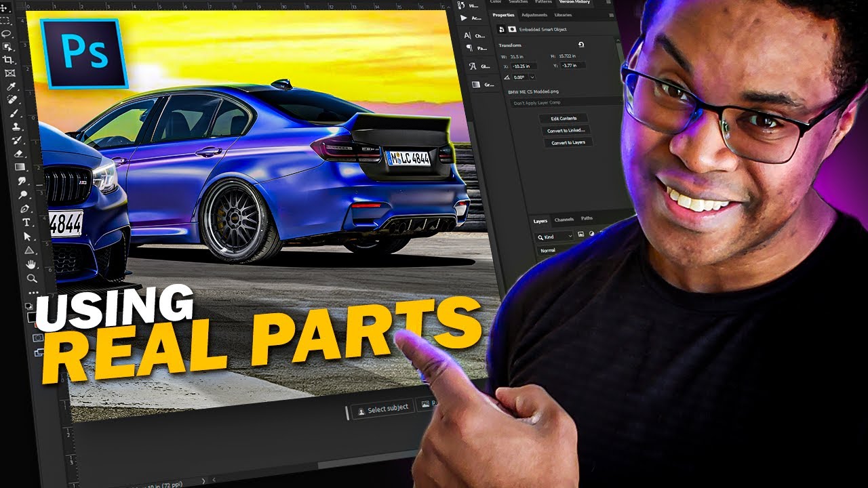Select the Lasso tool
Viewport: 868px width, 488px height.
click(6, 34)
